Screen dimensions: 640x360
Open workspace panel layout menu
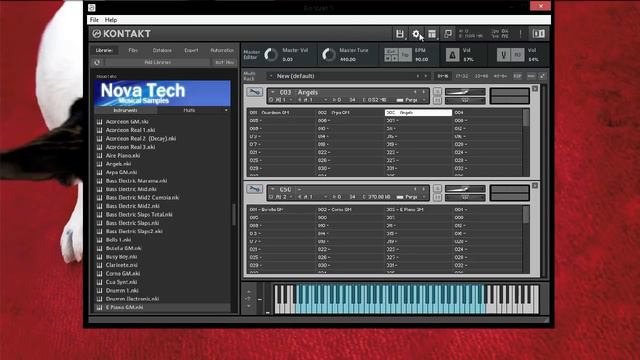432,34
